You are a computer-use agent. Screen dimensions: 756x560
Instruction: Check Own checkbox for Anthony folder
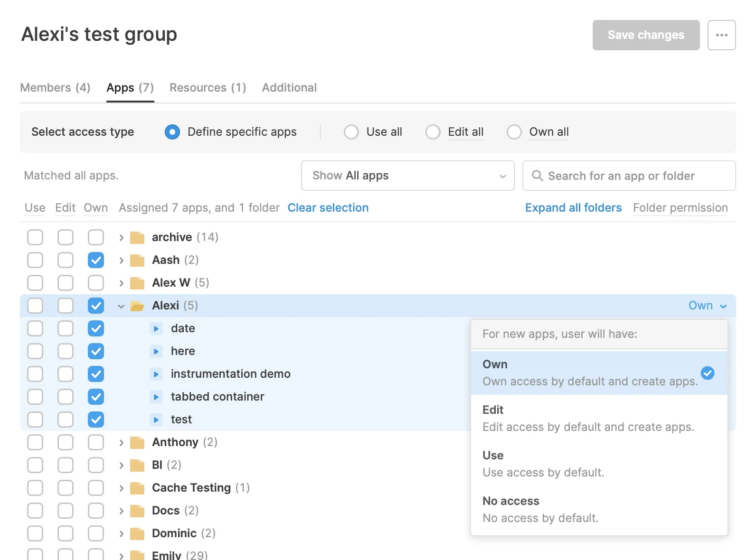point(96,442)
